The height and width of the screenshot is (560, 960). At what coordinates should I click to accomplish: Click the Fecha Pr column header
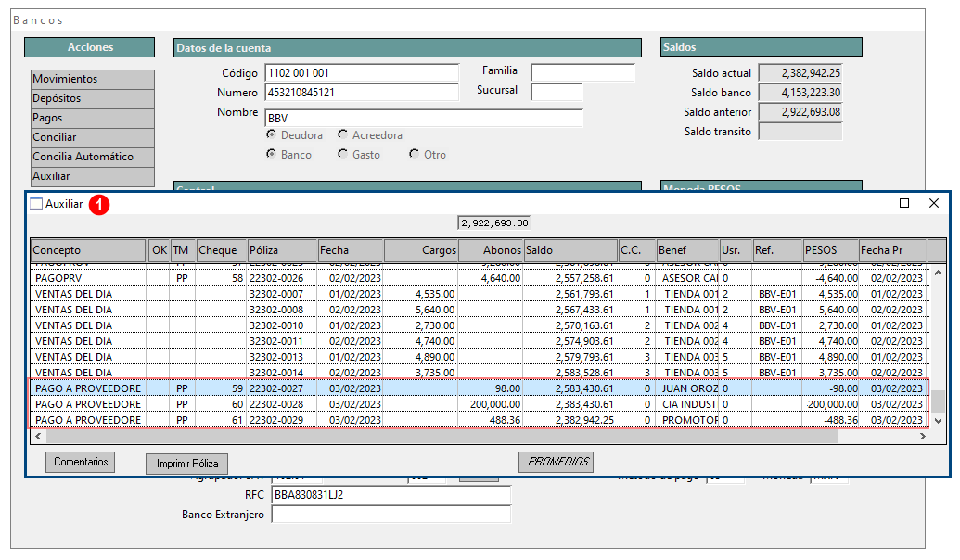(x=893, y=250)
